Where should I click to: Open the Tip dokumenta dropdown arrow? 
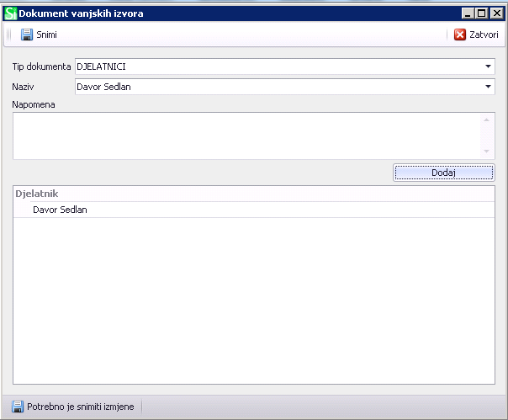pos(488,66)
